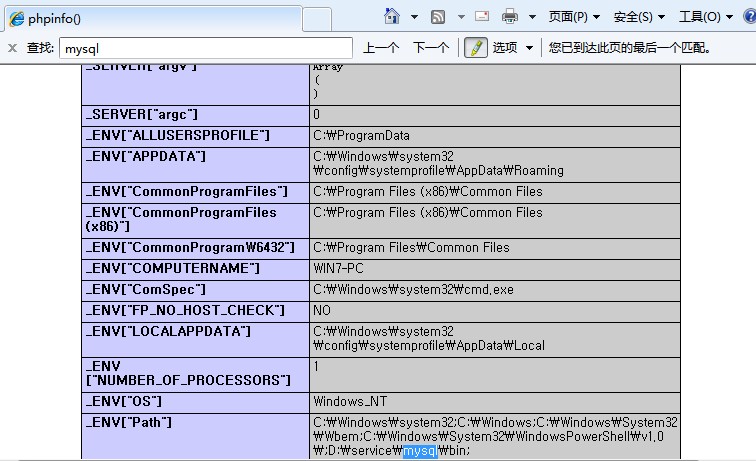Click 上一个 to find the previous match
This screenshot has width=756, height=461.
pos(381,48)
